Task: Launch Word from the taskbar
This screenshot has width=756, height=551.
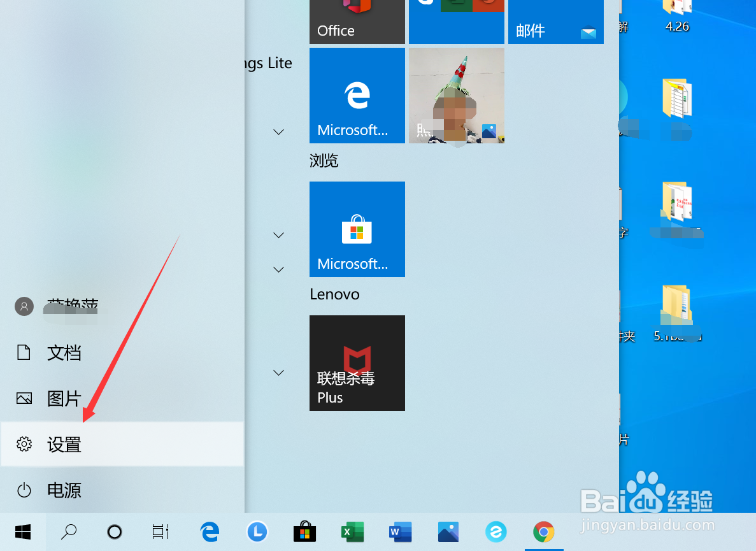Action: coord(400,532)
